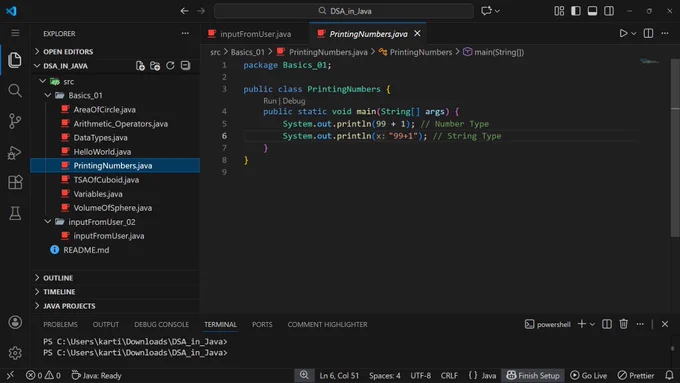Click the DSA_in_Java search box
This screenshot has width=680, height=383.
343,11
